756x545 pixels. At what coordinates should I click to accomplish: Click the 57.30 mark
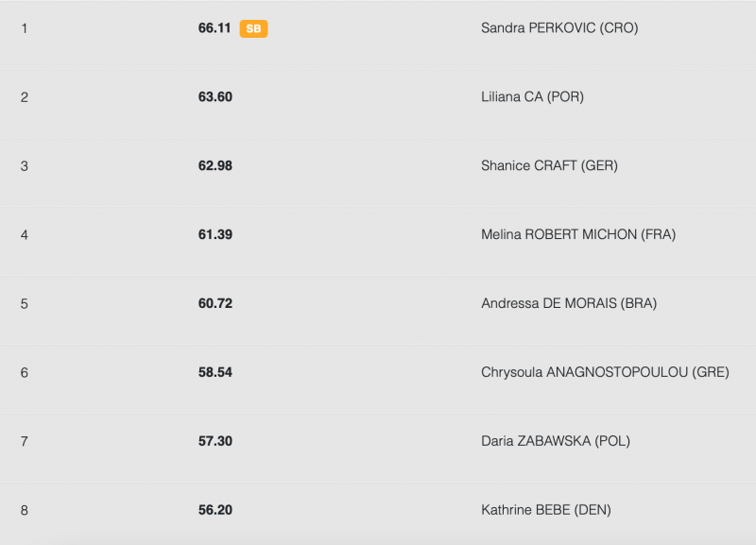coord(215,442)
